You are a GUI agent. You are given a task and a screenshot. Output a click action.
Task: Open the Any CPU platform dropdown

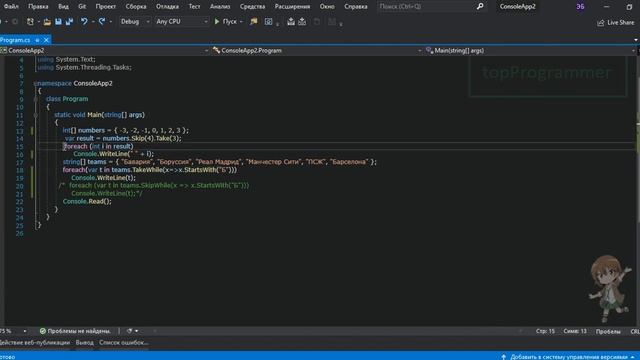182,22
